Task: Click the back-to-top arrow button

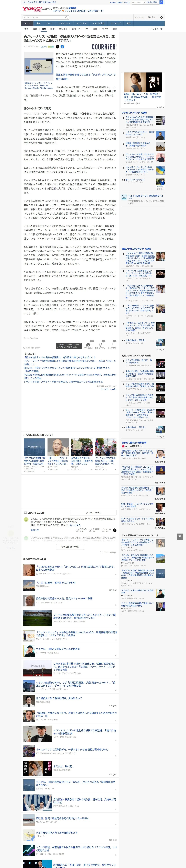Action: point(180,536)
